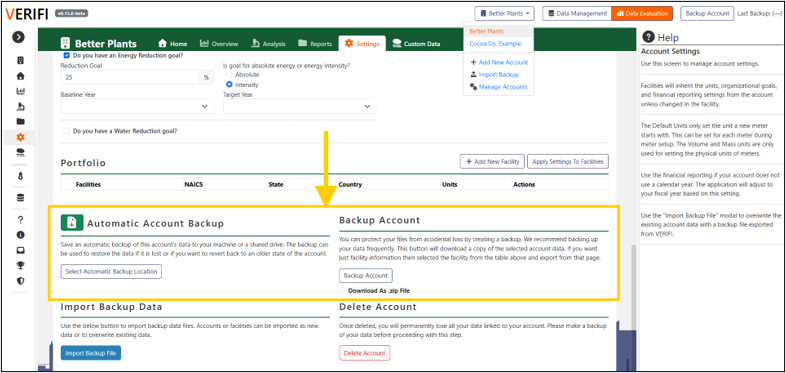786x373 pixels.
Task: Select the Intensity radio option
Action: (x=230, y=85)
